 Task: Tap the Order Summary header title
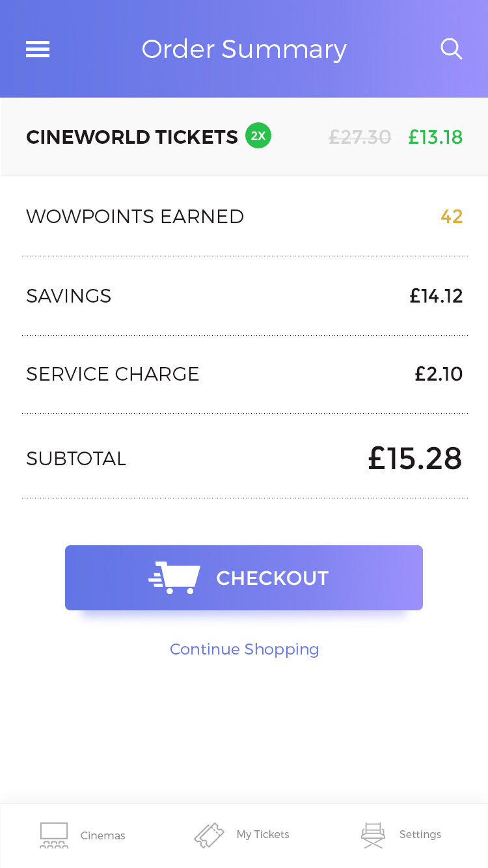[244, 49]
